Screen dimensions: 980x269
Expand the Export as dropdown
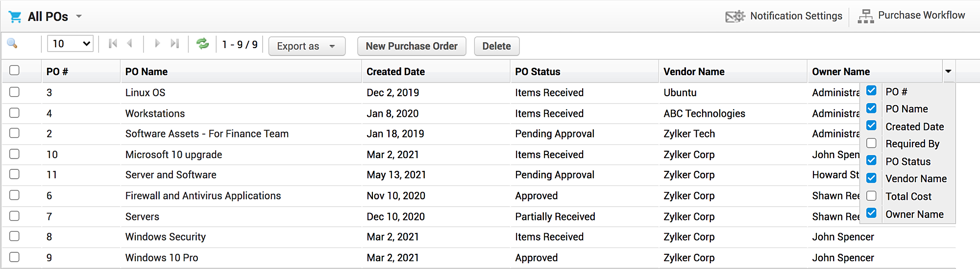click(x=307, y=46)
